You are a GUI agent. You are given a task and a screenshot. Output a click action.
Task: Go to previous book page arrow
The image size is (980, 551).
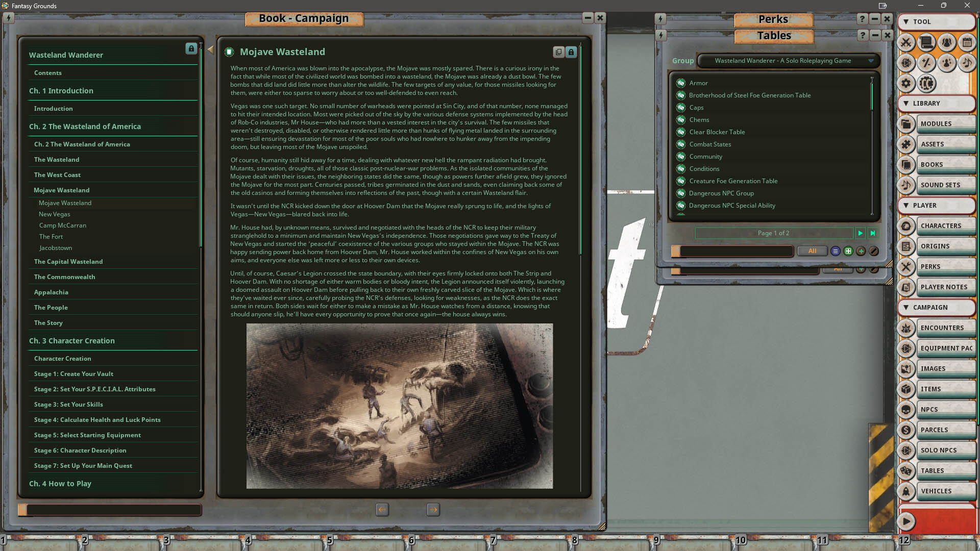(x=382, y=509)
